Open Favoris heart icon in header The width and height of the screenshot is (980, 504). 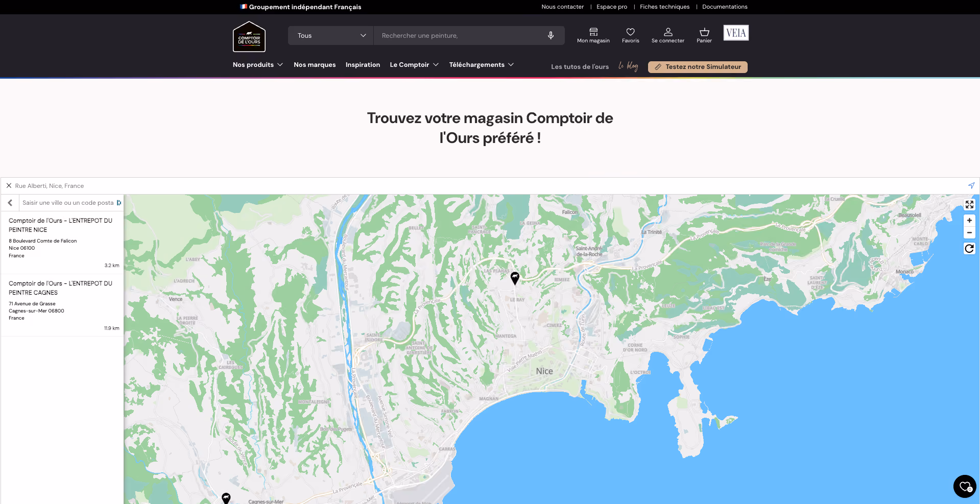pyautogui.click(x=631, y=35)
